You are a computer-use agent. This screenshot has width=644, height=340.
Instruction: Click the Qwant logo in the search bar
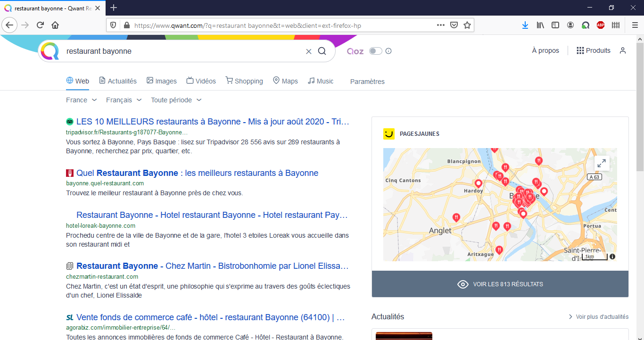50,50
